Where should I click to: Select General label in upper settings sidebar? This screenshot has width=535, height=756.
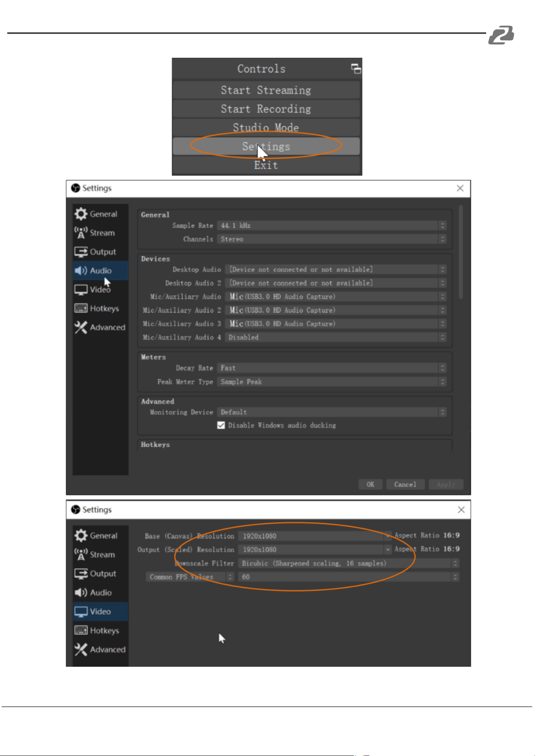tap(103, 214)
